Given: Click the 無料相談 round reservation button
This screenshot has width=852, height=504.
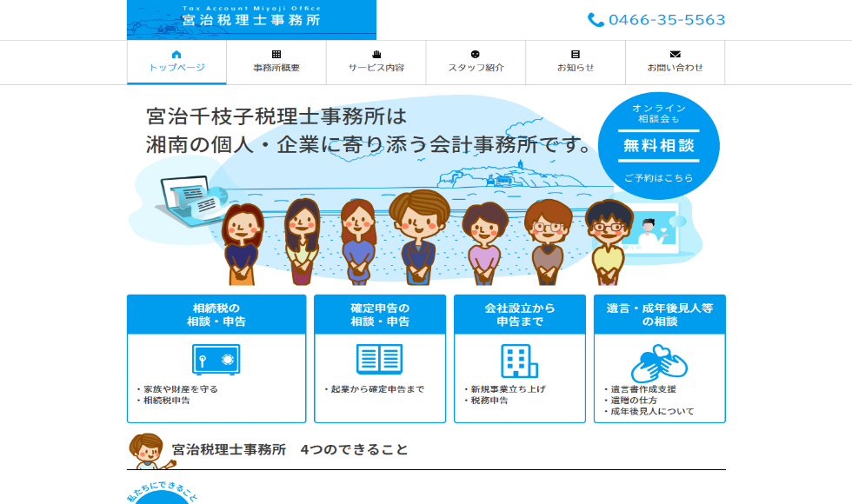Looking at the screenshot, I should [x=659, y=146].
